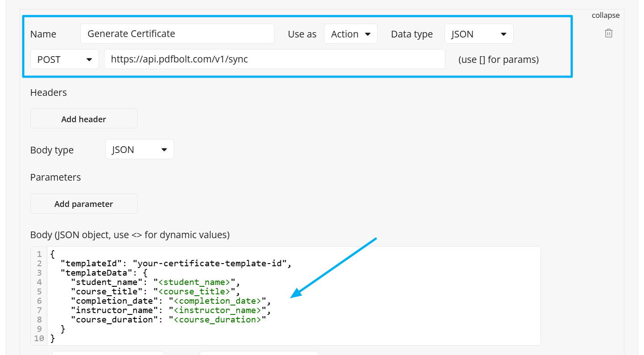Click the Action dropdown arrow
Viewport: 644px width, 355px height.
tap(368, 33)
